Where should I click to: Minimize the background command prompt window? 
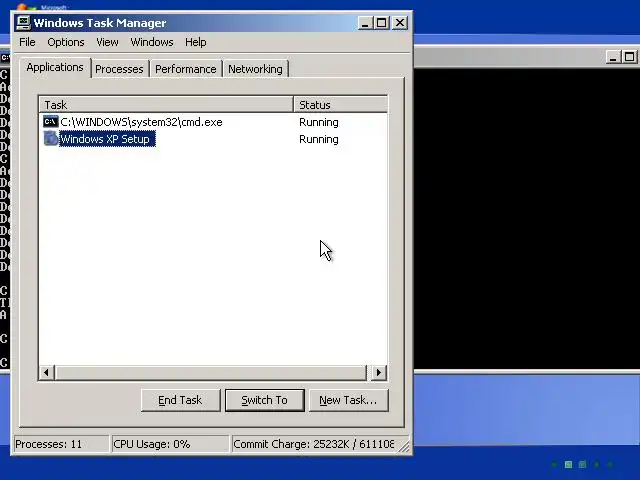pos(613,57)
